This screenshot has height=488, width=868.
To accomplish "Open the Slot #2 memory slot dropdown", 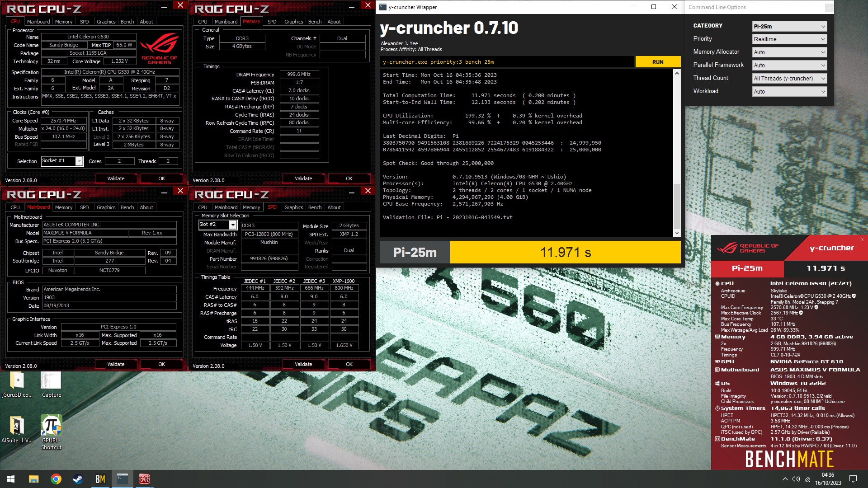I will pyautogui.click(x=218, y=225).
